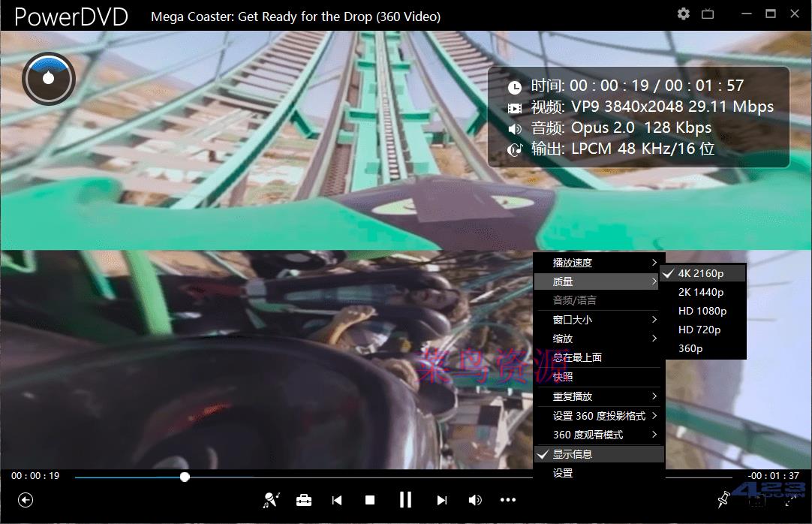This screenshot has width=812, height=524.
Task: Pin the playback controls with the pin icon
Action: [x=723, y=499]
